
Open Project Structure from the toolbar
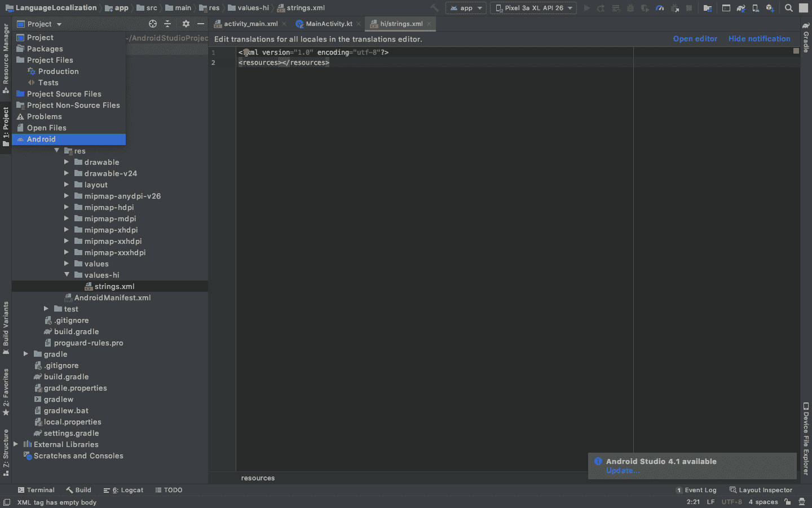tap(708, 8)
